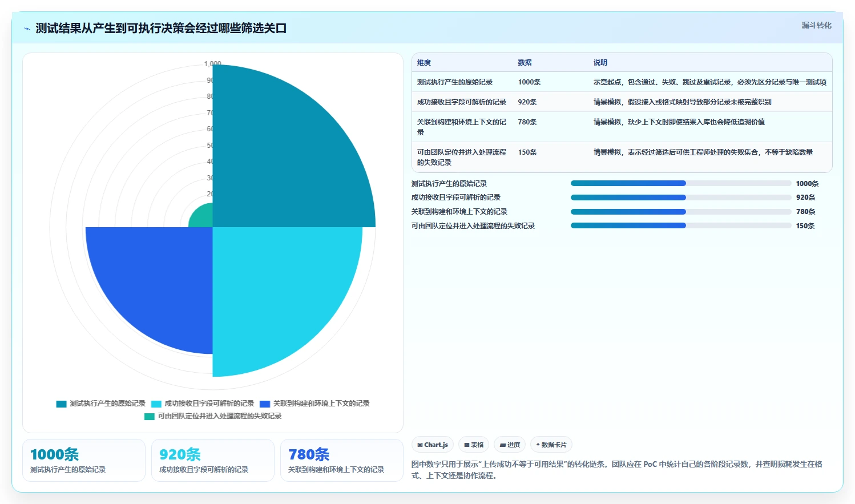Click the progress label 成功接收且字段可解析的记录
Screen dimensions: 855x504
tap(456, 197)
